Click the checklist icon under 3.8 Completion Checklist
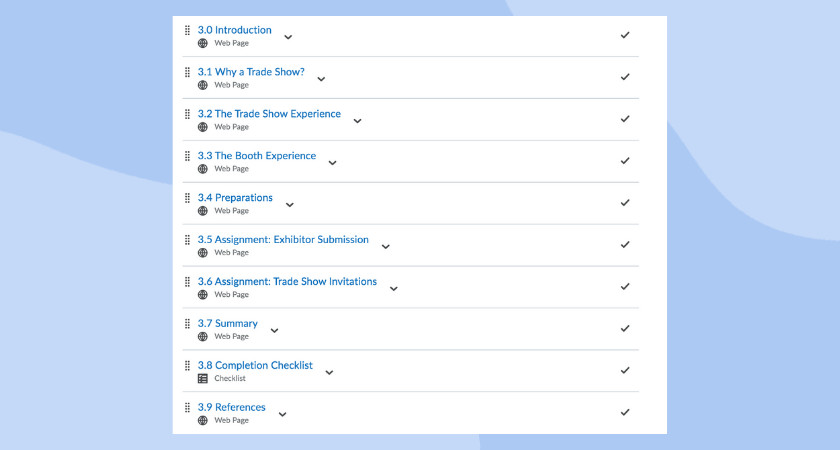 click(x=203, y=379)
